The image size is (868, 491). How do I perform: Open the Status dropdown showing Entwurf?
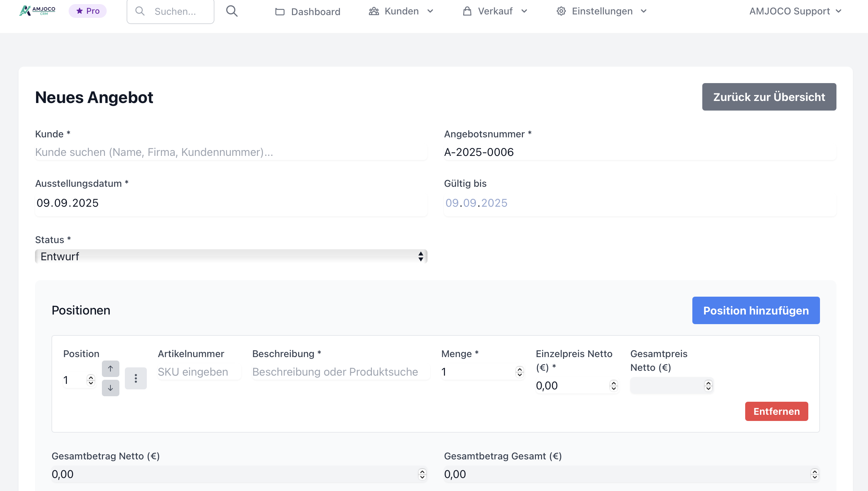231,256
